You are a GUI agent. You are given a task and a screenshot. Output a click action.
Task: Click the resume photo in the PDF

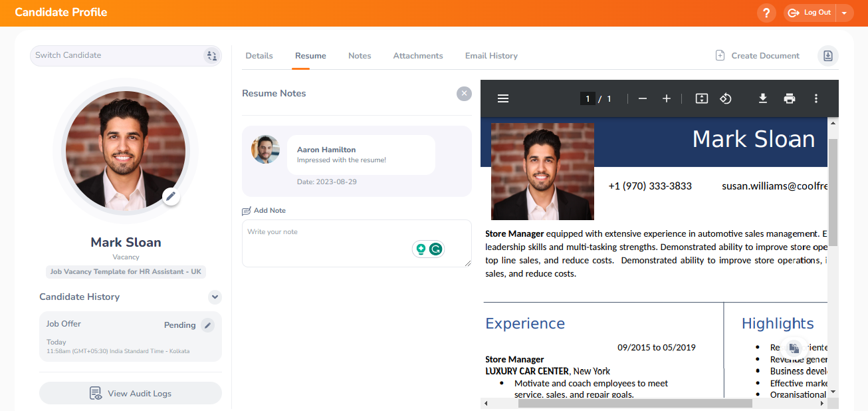pos(542,172)
